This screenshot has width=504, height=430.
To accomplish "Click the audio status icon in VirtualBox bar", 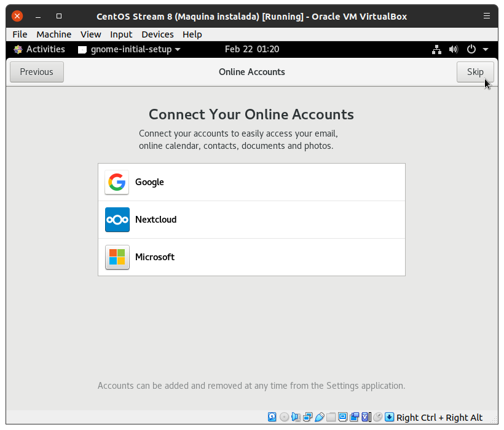I will tap(296, 417).
